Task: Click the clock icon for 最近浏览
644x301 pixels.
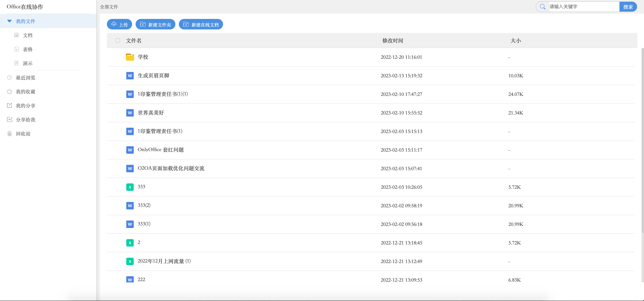Action: click(x=9, y=78)
